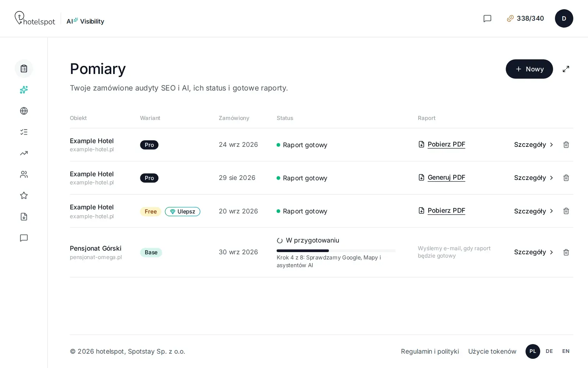
Task: Open Szczegóły for 29 sie 2026 row
Action: tap(534, 178)
